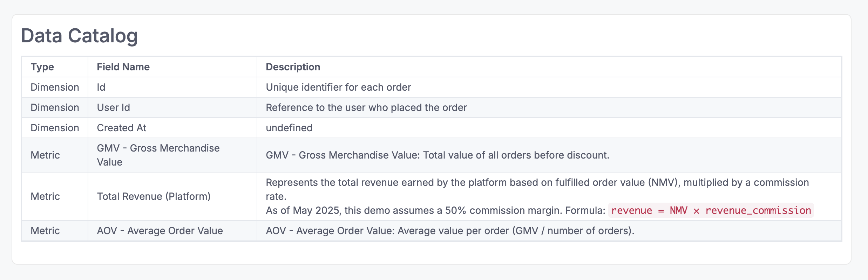Select the Created At field name

(121, 128)
